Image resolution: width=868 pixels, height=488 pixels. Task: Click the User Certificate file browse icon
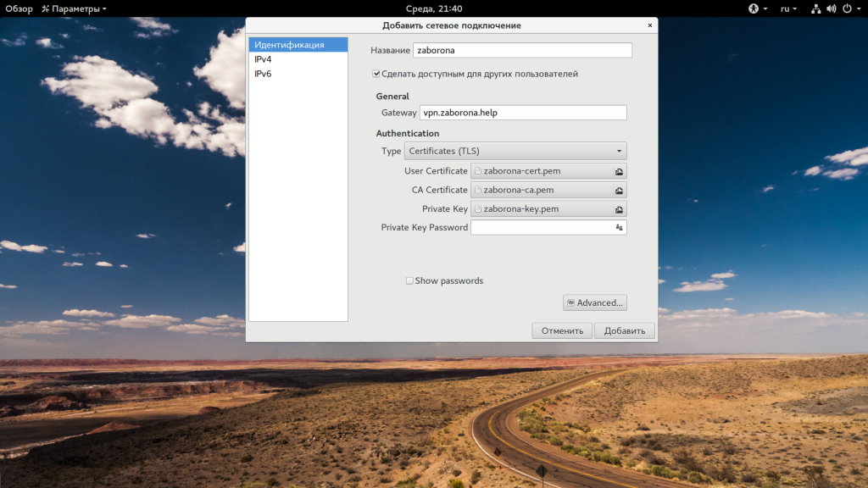620,171
